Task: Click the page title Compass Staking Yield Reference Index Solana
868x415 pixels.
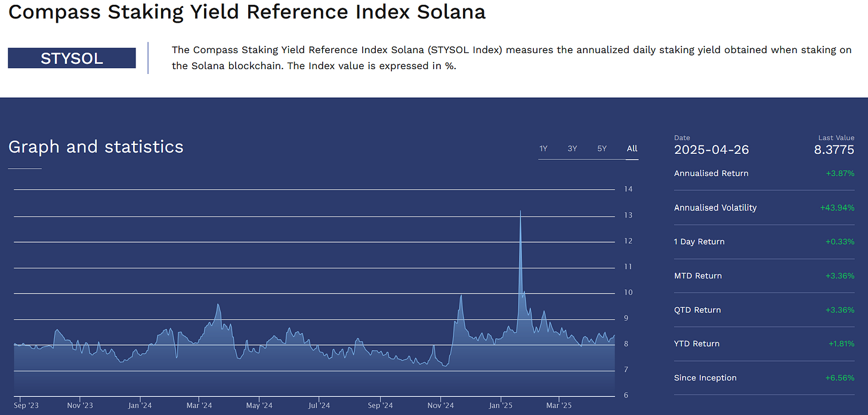Action: [247, 13]
